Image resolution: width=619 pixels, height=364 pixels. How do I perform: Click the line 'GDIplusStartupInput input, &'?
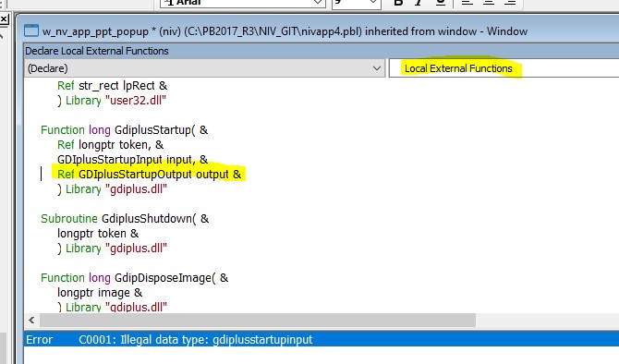click(132, 160)
